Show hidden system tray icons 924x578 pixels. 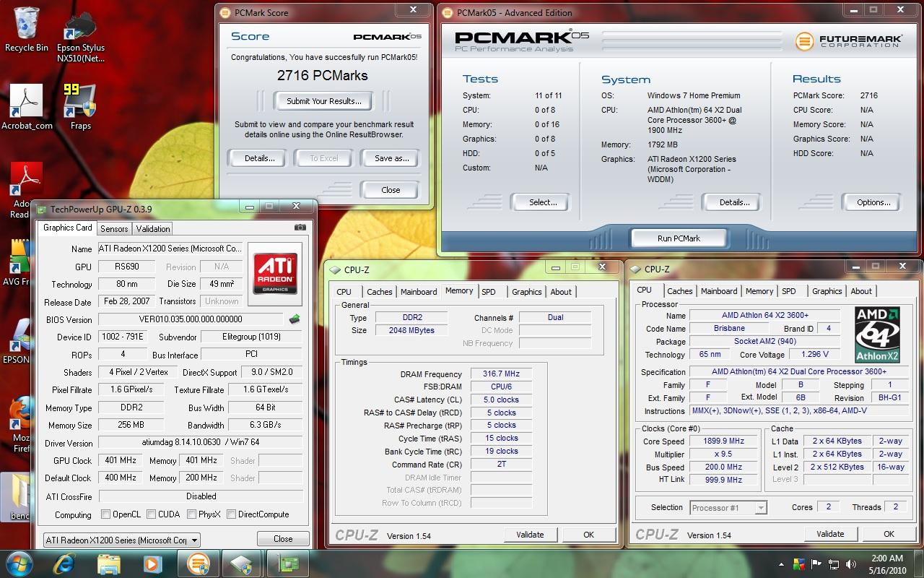[x=781, y=564]
